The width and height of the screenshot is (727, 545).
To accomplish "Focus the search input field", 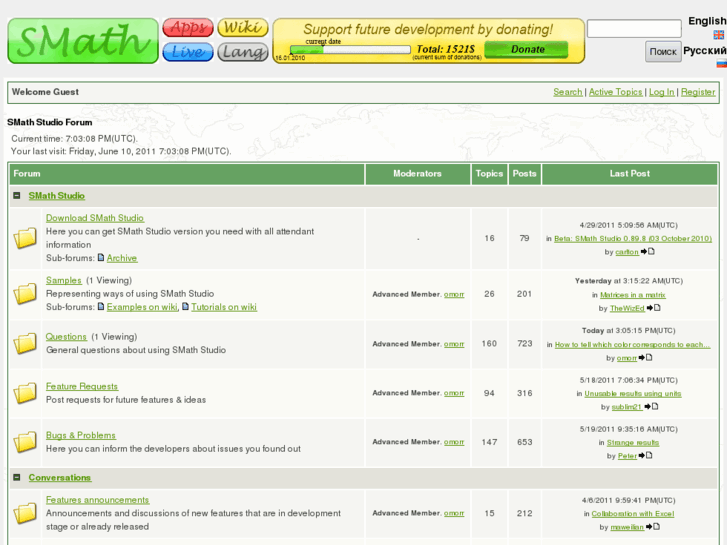I will [x=634, y=28].
